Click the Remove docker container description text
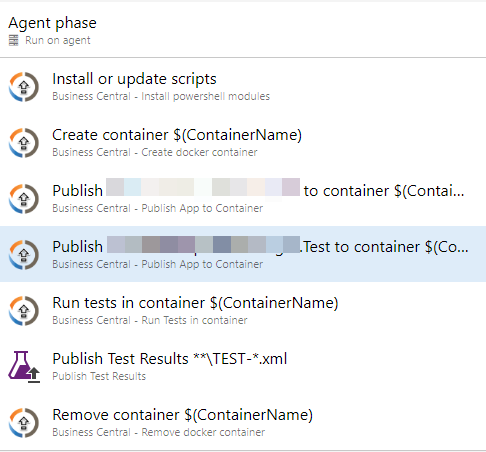Image resolution: width=486 pixels, height=452 pixels. pyautogui.click(x=203, y=432)
